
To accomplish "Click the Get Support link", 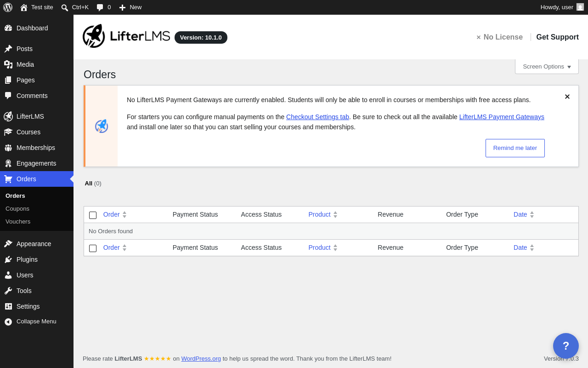I will click(557, 37).
